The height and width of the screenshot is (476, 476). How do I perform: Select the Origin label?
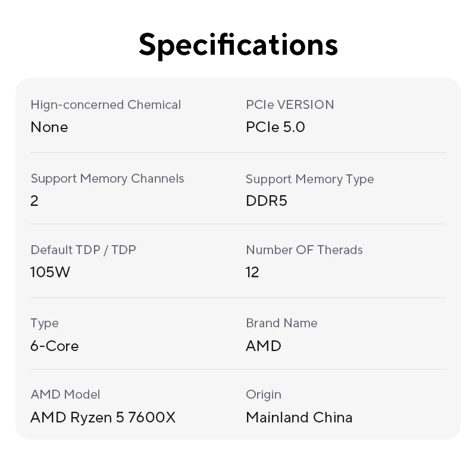tap(264, 395)
